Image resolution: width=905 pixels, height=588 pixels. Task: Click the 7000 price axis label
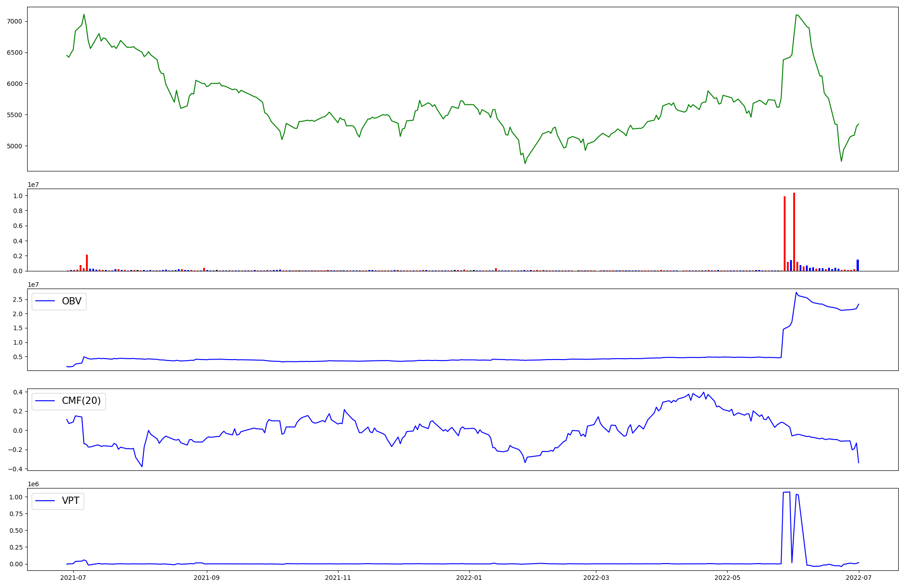(15, 22)
